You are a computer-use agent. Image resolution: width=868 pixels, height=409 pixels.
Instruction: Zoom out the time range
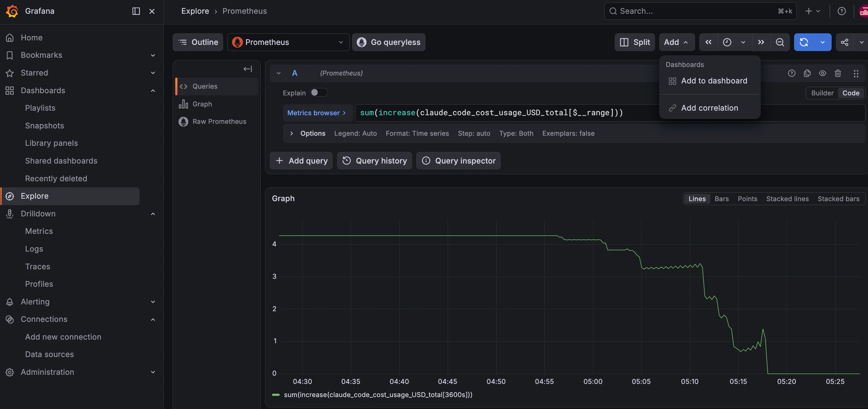click(780, 42)
